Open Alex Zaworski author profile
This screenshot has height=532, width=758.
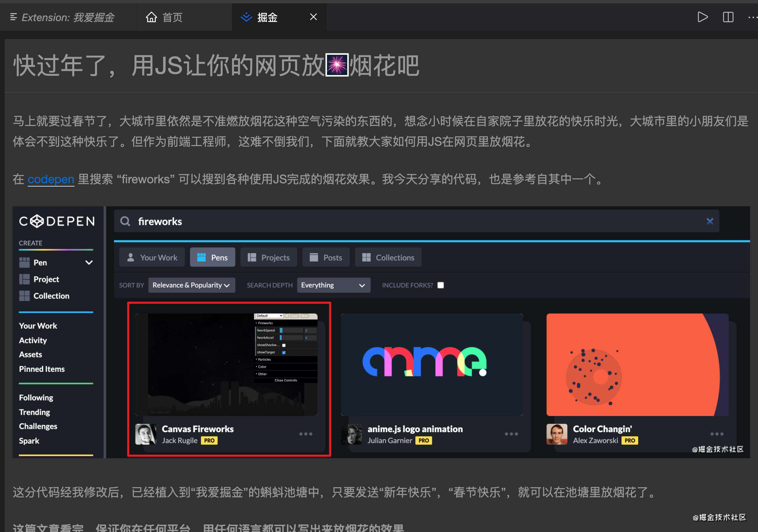595,440
